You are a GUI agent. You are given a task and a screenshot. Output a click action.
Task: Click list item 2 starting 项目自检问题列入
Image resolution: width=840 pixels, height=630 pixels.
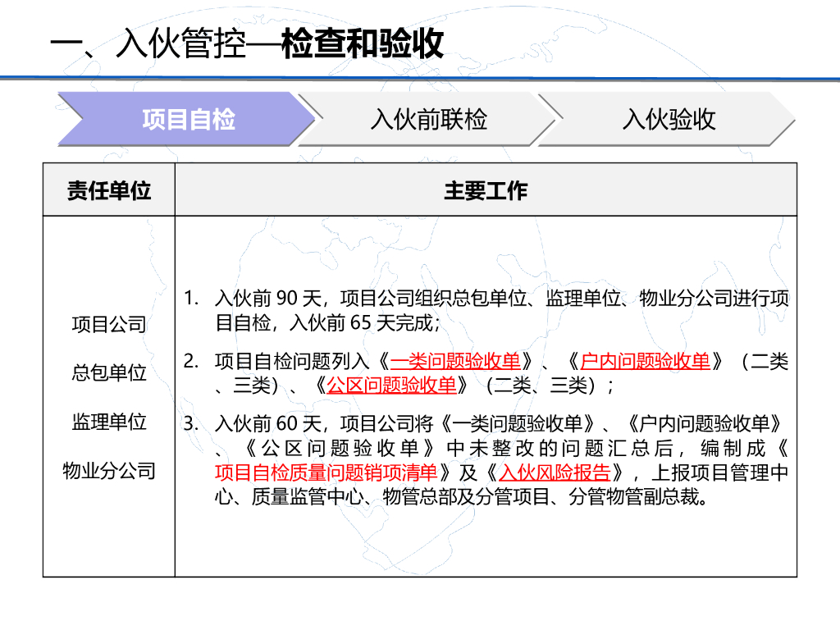point(486,373)
